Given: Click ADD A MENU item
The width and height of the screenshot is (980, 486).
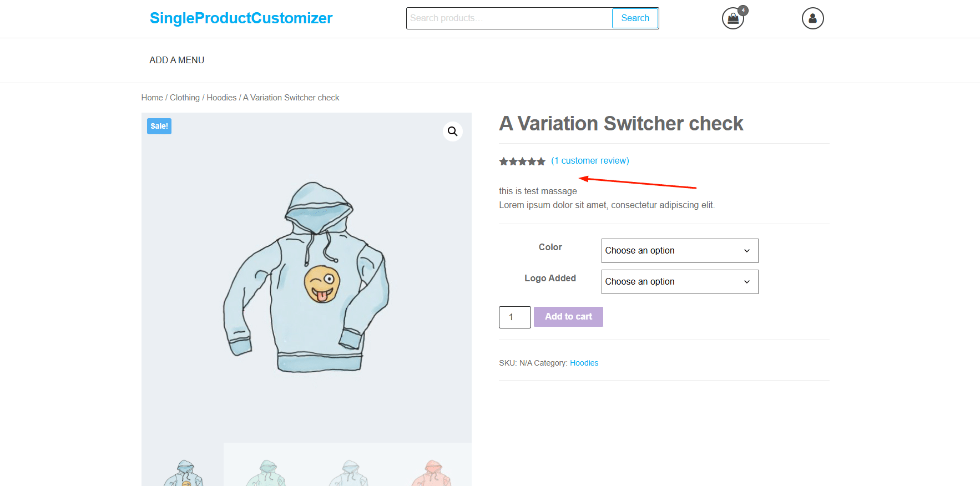Looking at the screenshot, I should click(x=176, y=60).
